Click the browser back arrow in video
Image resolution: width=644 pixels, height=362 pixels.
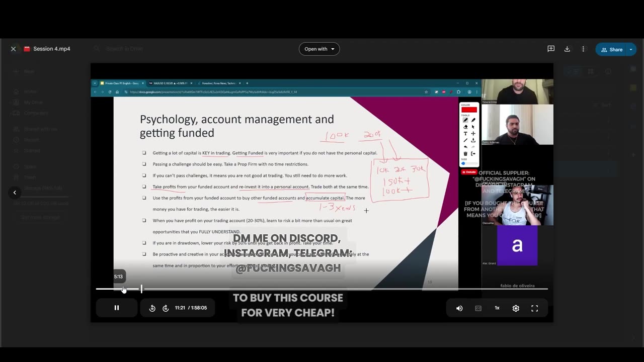click(x=95, y=92)
